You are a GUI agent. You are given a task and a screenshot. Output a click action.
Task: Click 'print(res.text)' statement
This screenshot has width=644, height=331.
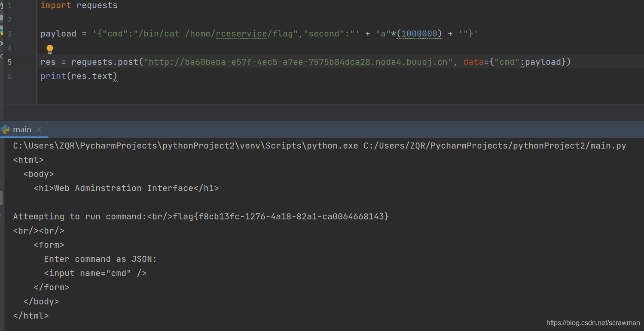point(79,76)
